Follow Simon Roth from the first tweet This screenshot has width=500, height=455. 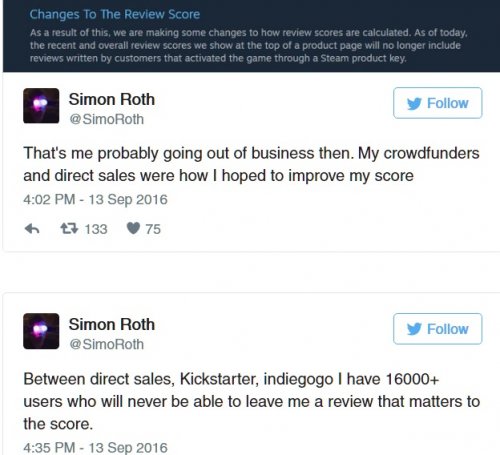click(x=437, y=103)
